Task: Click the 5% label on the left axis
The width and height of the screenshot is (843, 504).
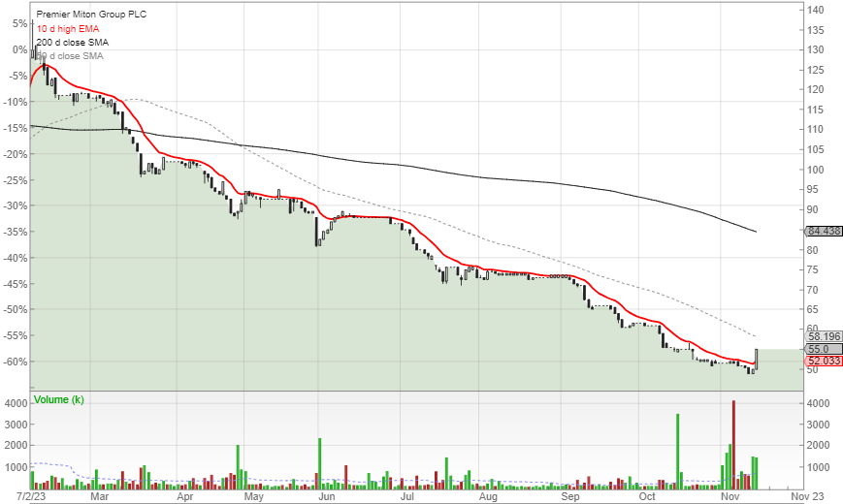Action: 20,23
